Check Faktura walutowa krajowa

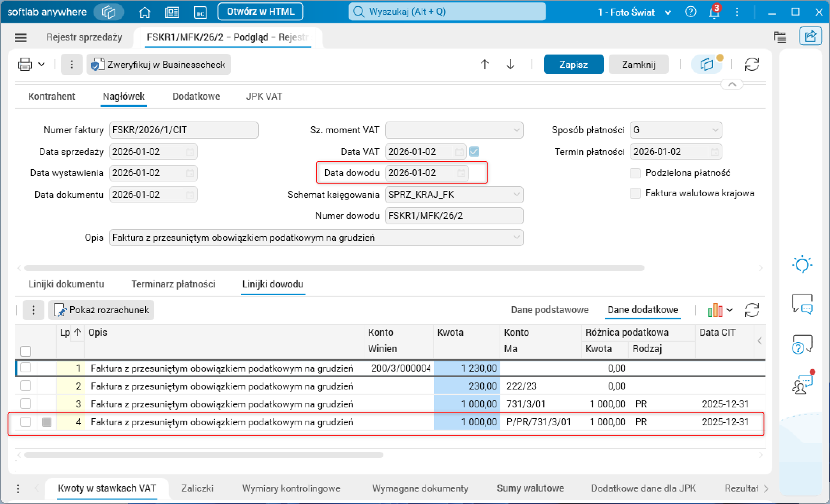pos(635,193)
